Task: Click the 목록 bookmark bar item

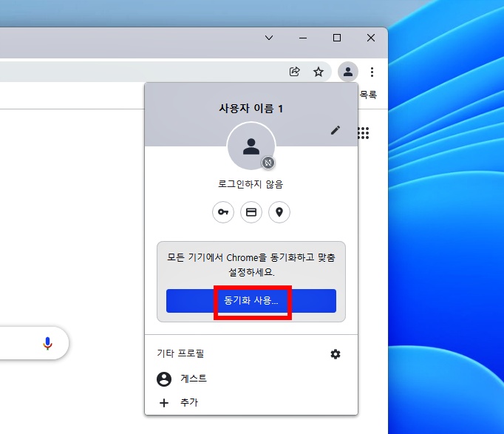Action: coord(368,95)
